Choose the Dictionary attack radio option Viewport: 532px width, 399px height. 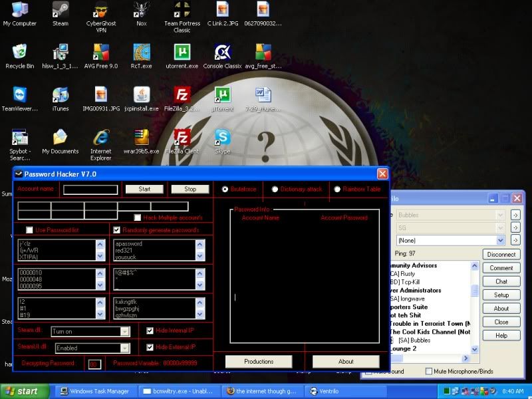point(275,190)
